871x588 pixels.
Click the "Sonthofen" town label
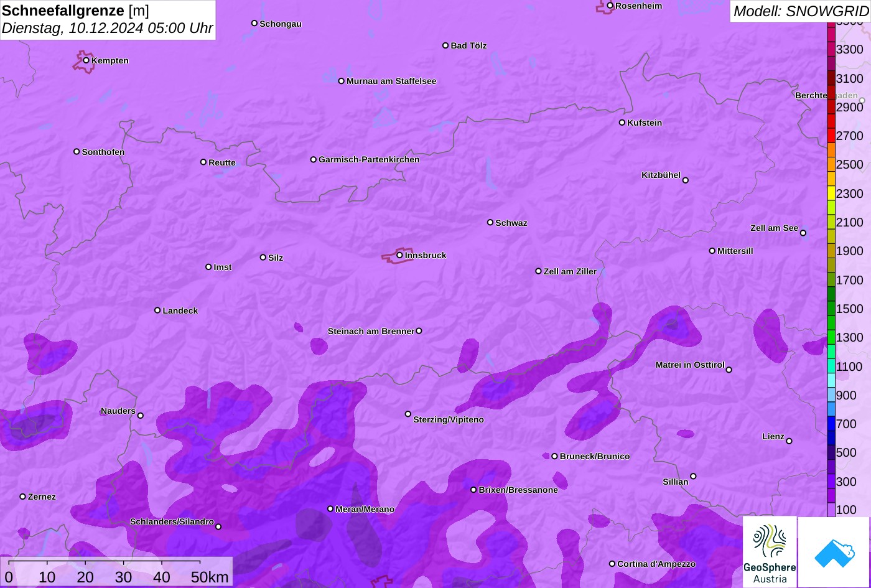103,152
